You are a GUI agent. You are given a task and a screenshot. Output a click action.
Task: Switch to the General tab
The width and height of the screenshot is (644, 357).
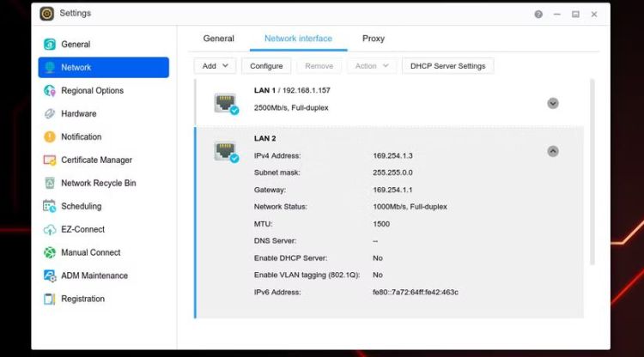tap(218, 39)
